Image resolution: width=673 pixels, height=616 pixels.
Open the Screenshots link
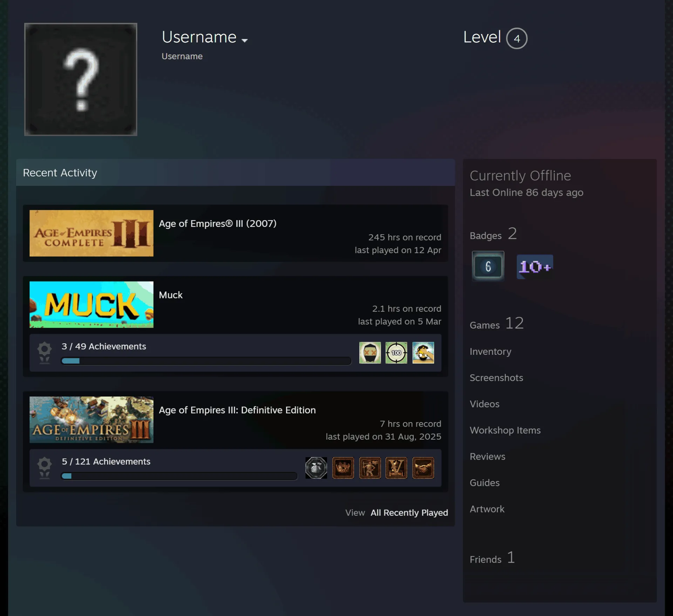click(x=496, y=378)
